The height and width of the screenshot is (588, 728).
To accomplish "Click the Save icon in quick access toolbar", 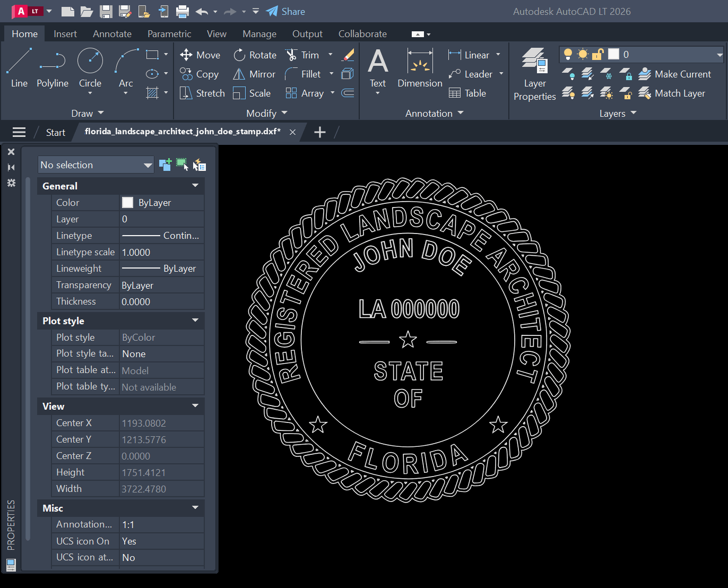I will 106,11.
